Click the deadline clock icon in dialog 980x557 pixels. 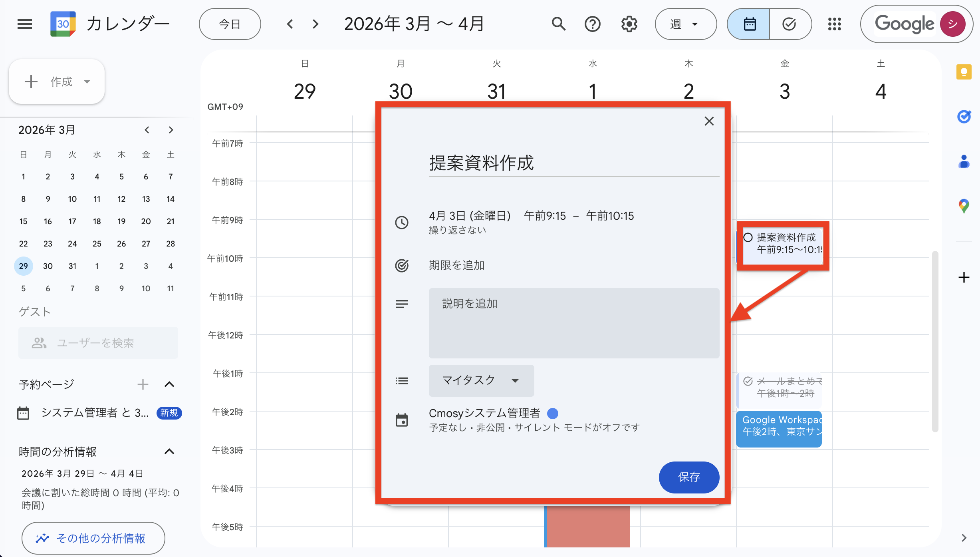[402, 223]
